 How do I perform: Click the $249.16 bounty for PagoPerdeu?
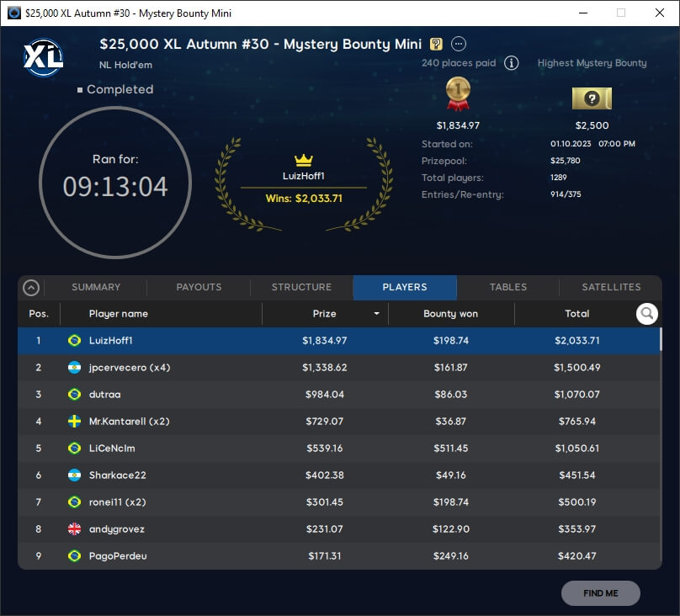pos(451,555)
